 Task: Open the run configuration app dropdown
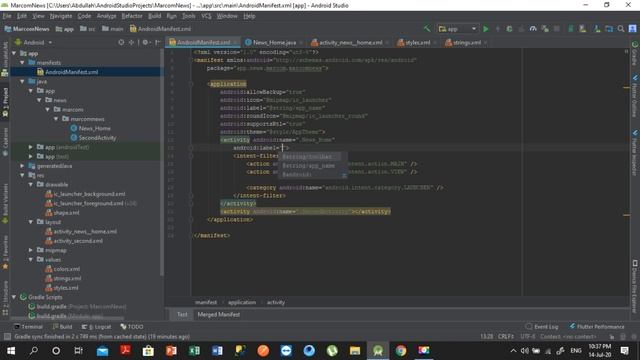pyautogui.click(x=457, y=29)
